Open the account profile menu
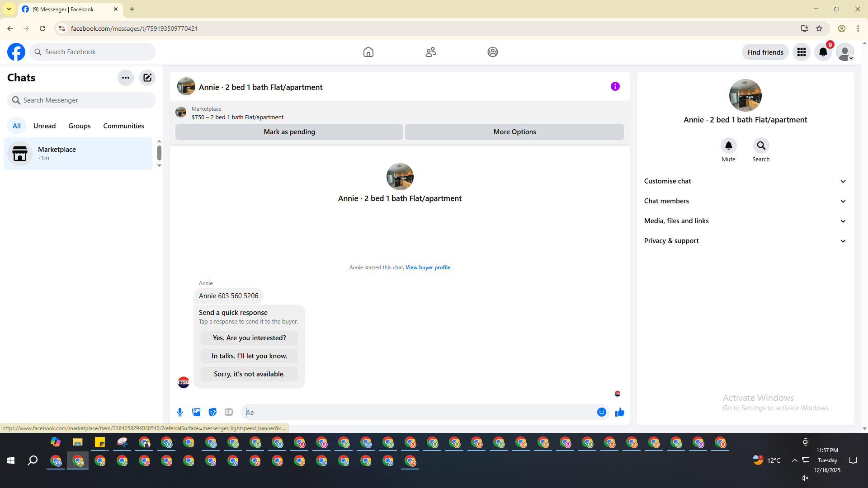Screen dimensions: 868x488 coord(845,52)
